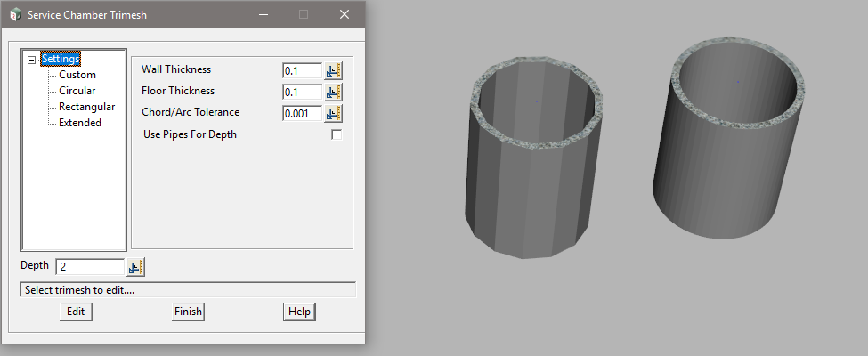Enable Use Pipes For Depth checkbox
The image size is (868, 356).
337,134
